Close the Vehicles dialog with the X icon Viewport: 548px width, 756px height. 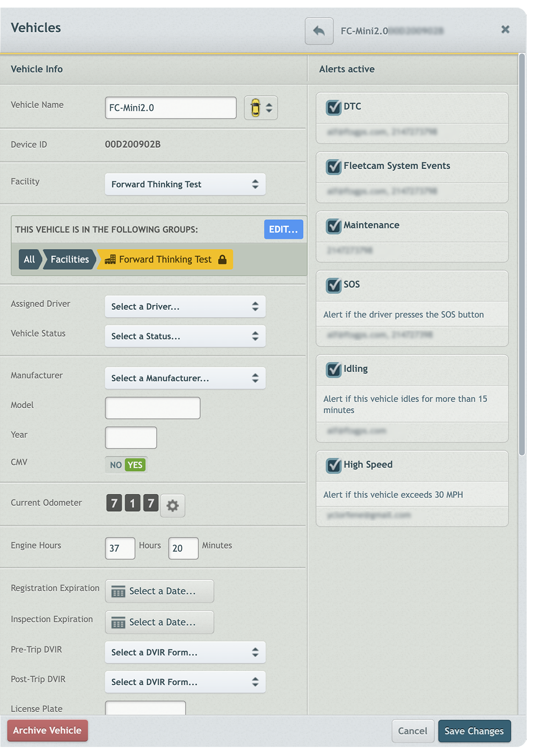(x=505, y=29)
